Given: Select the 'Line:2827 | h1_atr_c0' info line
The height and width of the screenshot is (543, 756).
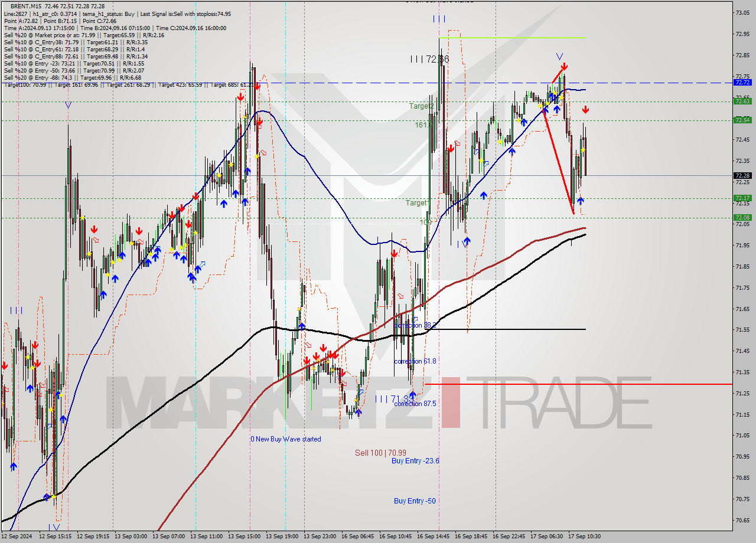Looking at the screenshot, I should pos(117,14).
